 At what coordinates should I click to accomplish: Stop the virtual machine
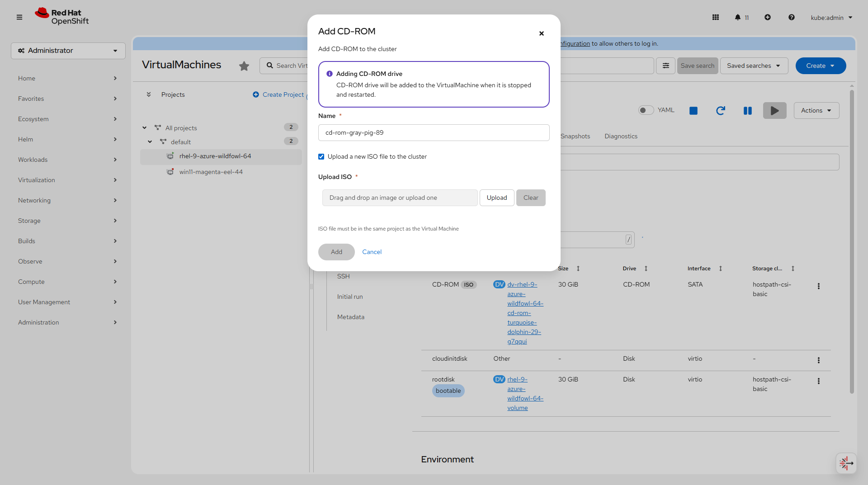(x=693, y=111)
